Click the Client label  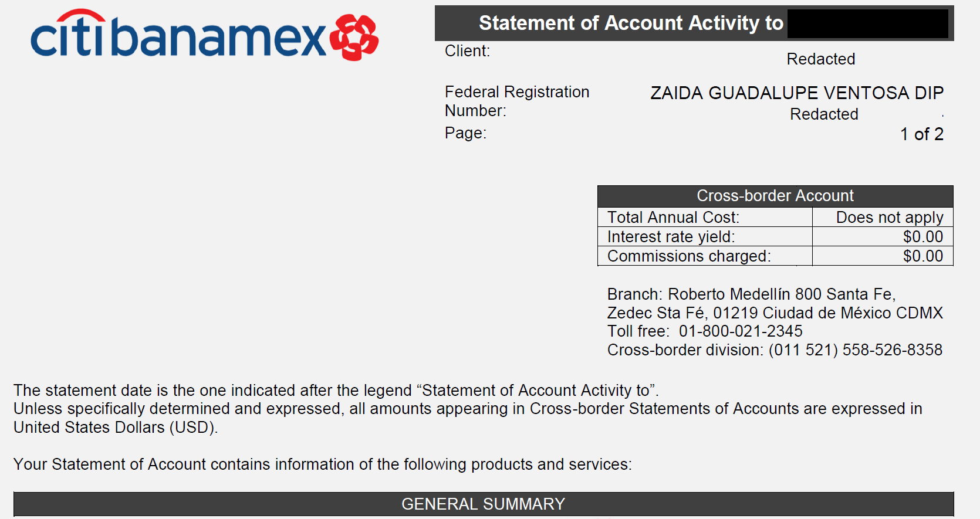(x=467, y=51)
